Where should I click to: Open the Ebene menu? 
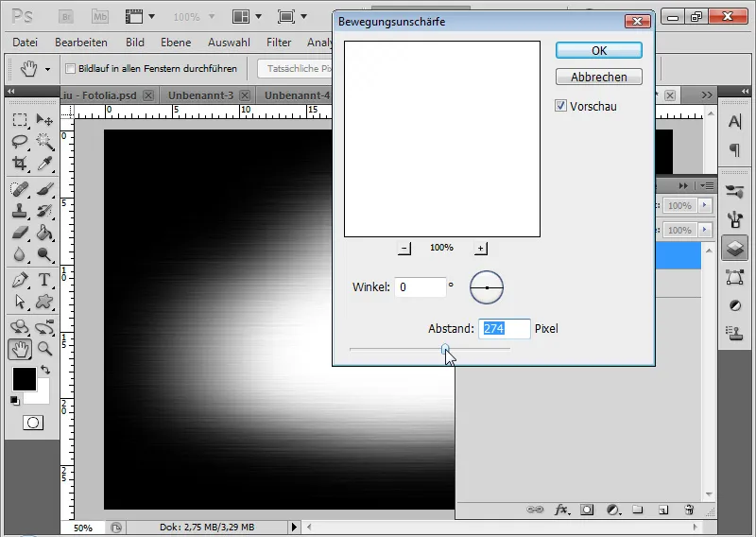click(176, 43)
